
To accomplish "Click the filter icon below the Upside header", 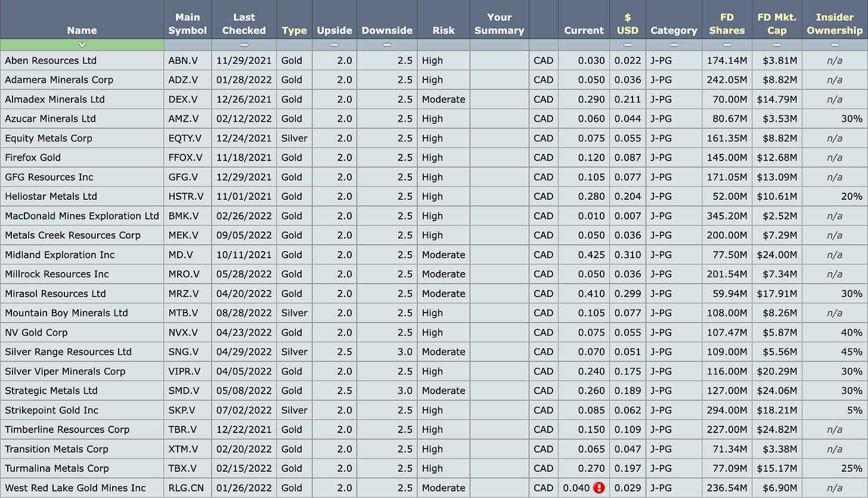I will (334, 44).
